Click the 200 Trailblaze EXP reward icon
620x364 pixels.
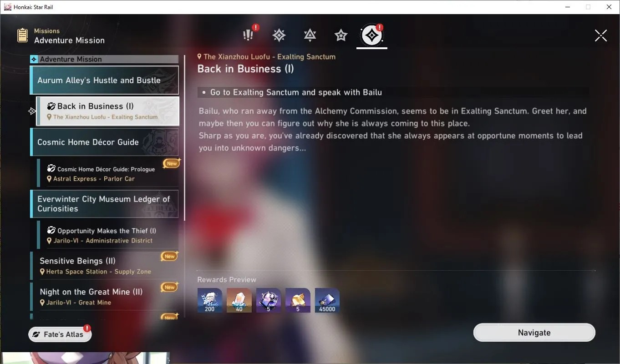click(210, 300)
